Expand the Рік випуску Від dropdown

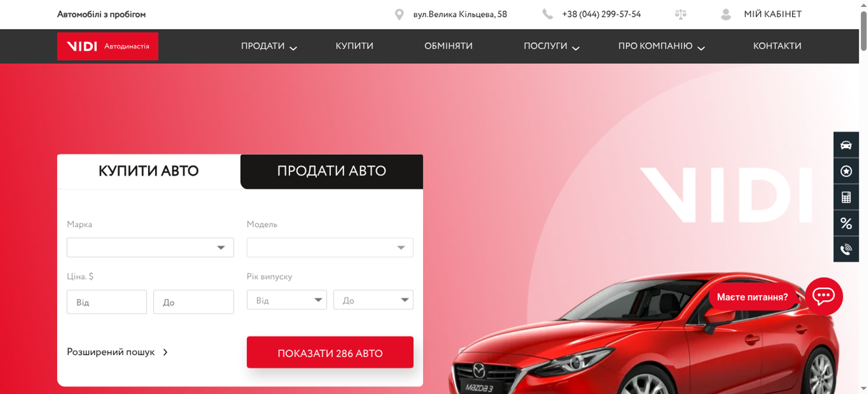[286, 300]
